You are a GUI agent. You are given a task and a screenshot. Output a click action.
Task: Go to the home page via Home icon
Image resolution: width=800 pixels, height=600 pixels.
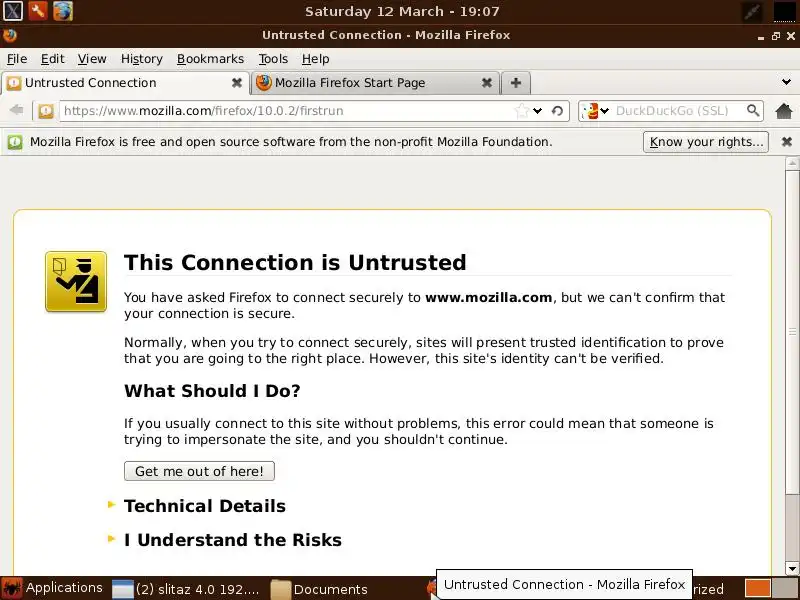pos(784,111)
